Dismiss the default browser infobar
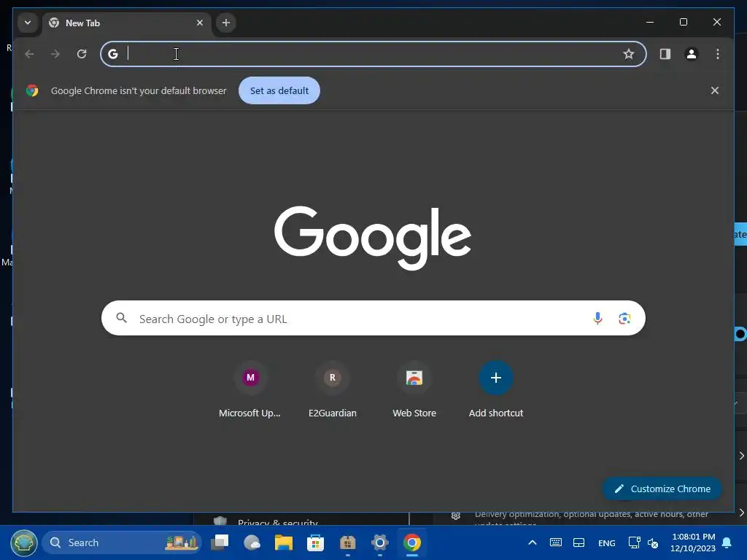Image resolution: width=747 pixels, height=560 pixels. [715, 90]
